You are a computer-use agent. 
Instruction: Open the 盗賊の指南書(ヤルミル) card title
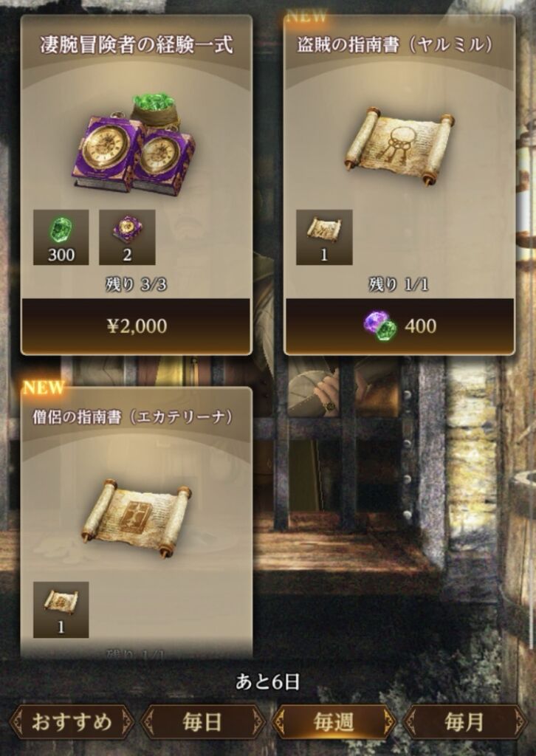395,45
